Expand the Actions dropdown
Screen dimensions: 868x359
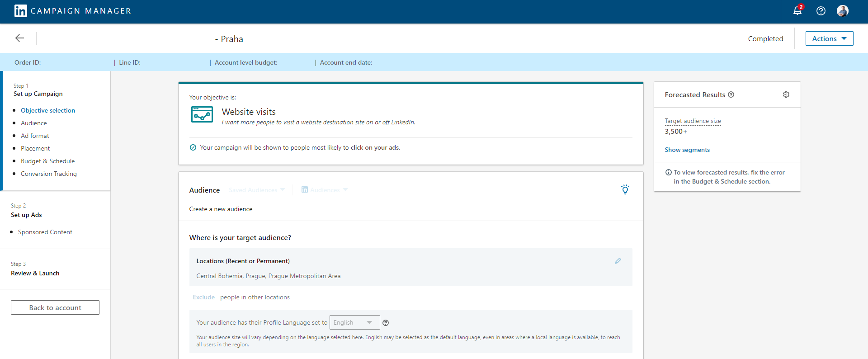829,38
